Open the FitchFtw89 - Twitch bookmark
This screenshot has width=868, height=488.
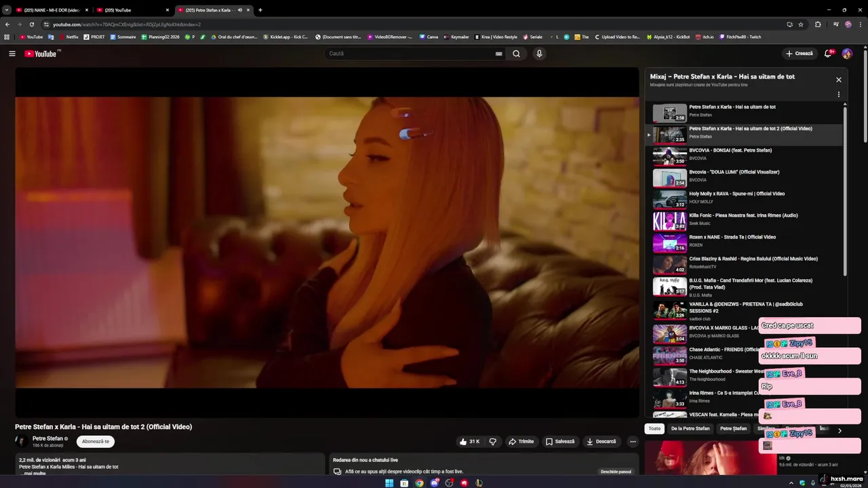pyautogui.click(x=741, y=37)
